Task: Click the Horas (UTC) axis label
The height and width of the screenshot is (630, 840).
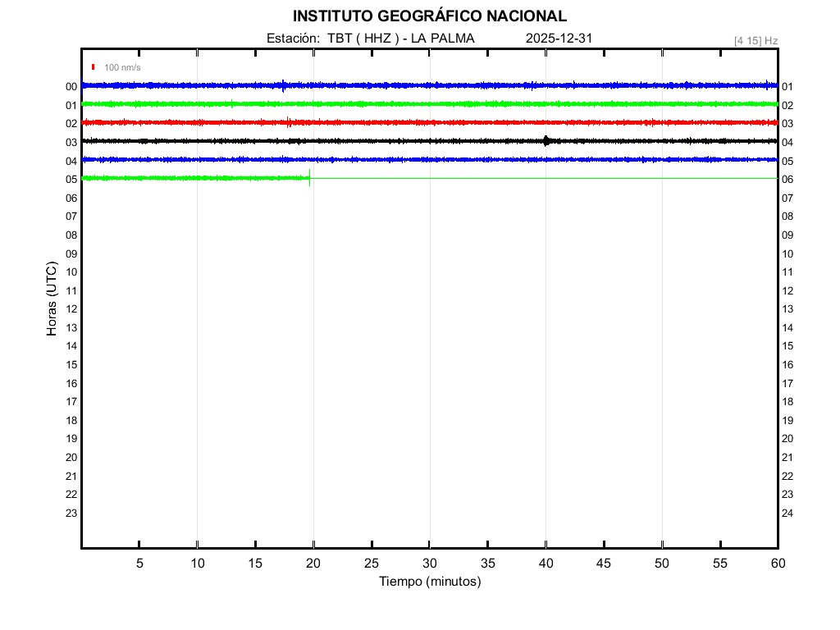Action: pyautogui.click(x=52, y=299)
